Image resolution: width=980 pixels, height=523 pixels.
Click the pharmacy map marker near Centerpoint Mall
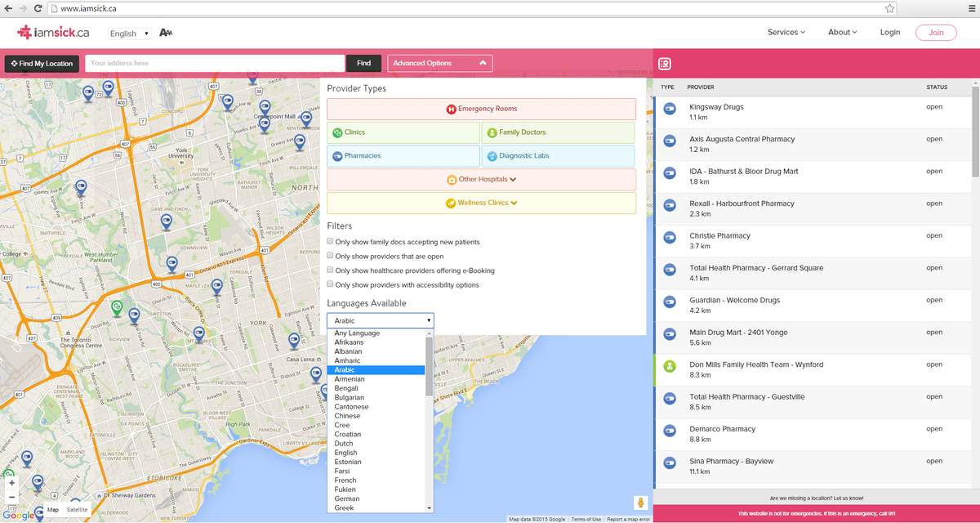coord(263,125)
